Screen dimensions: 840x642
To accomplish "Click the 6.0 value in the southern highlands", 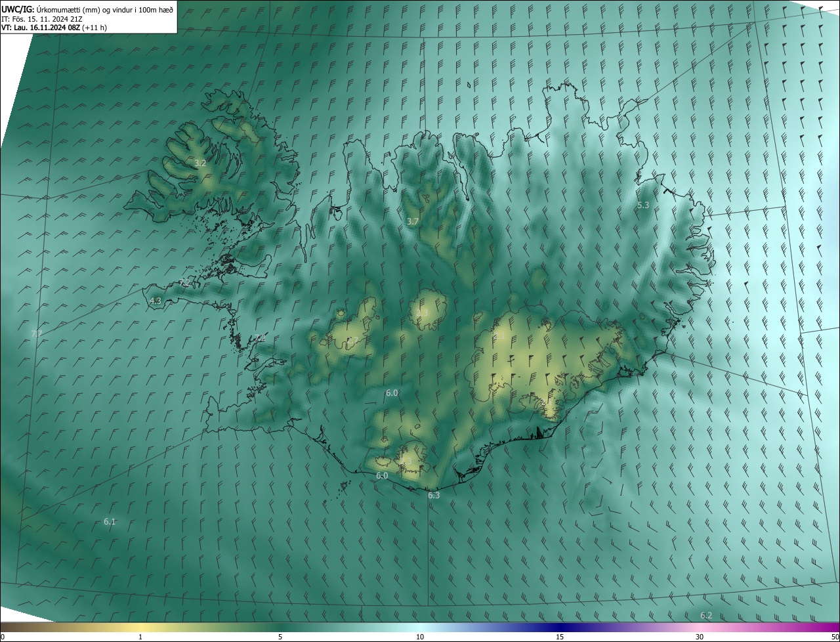I will pyautogui.click(x=392, y=393).
